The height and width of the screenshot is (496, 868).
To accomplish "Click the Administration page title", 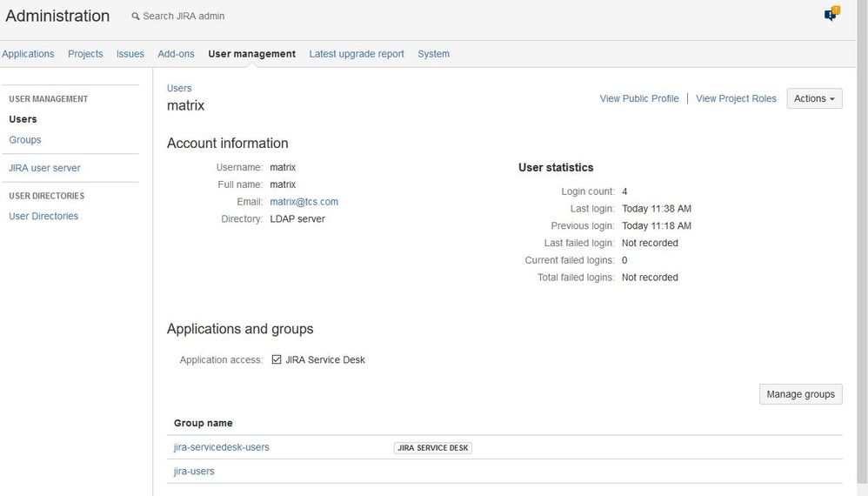I will tap(57, 16).
